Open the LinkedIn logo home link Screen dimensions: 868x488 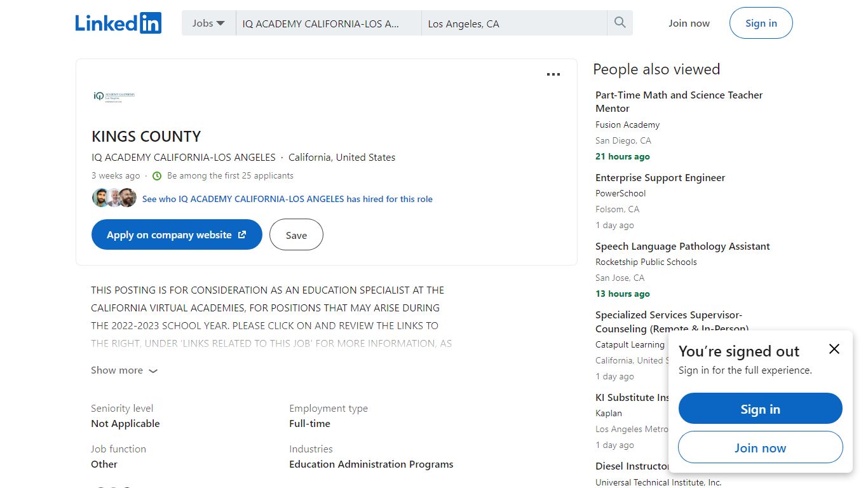(118, 23)
